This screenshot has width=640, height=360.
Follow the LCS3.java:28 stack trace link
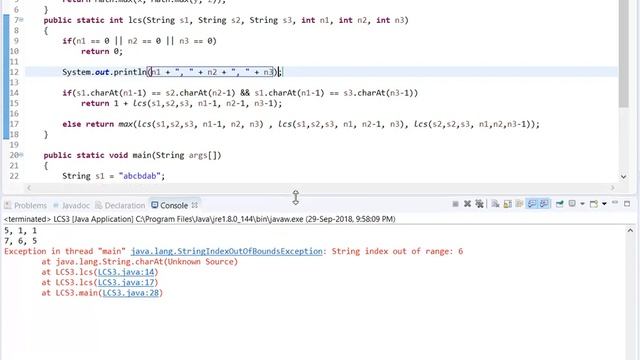[131, 293]
